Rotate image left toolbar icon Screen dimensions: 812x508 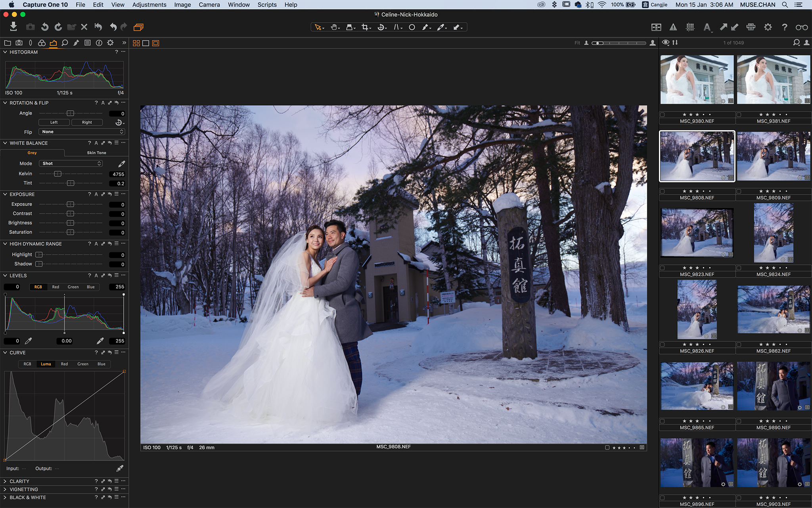tap(44, 27)
